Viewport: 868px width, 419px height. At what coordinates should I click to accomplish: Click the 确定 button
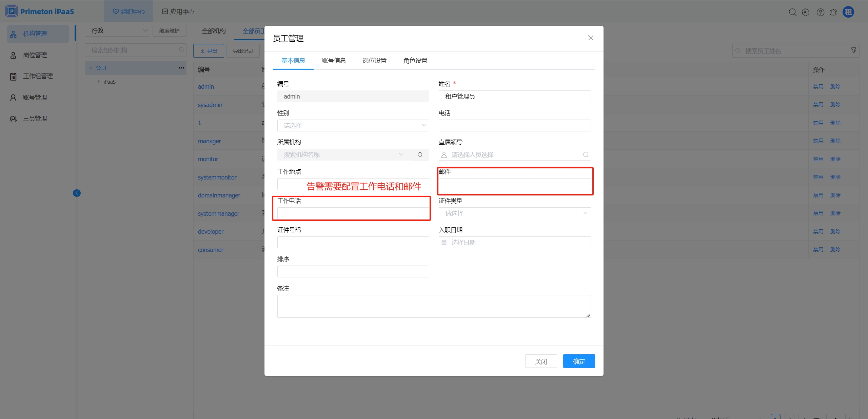tap(579, 361)
